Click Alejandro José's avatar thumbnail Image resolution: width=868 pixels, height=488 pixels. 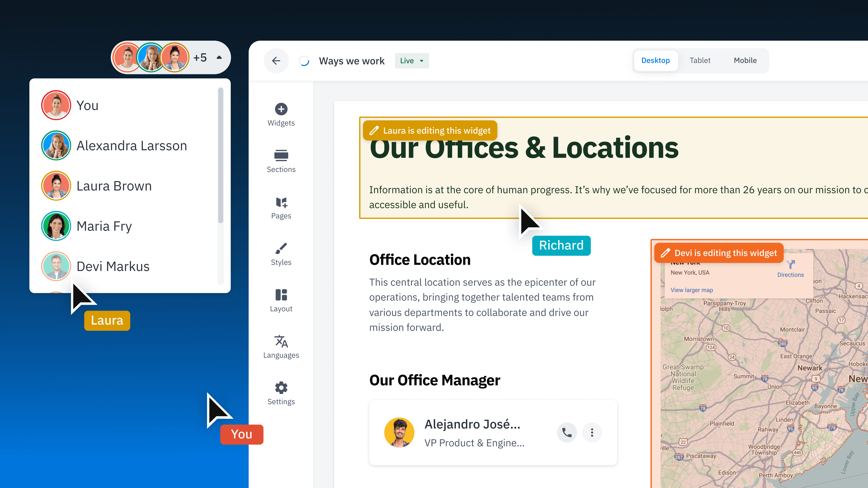point(399,432)
